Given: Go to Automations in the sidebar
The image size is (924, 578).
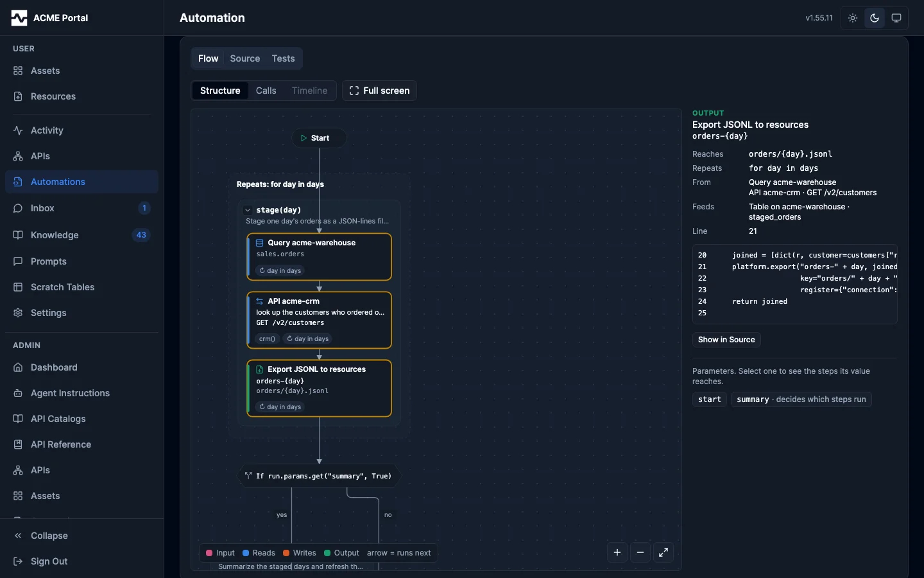Looking at the screenshot, I should [x=81, y=182].
